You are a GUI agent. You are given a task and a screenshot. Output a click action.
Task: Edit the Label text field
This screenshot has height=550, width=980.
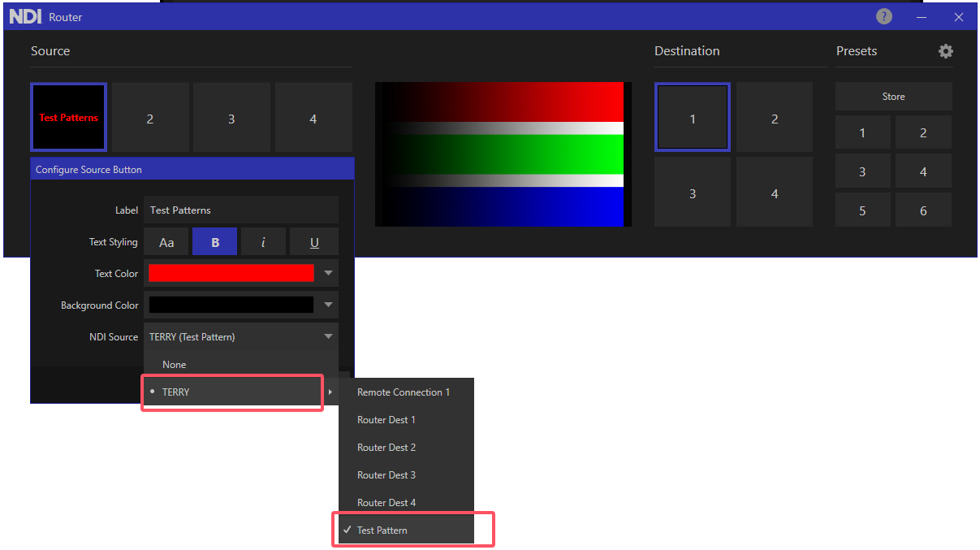pyautogui.click(x=240, y=210)
